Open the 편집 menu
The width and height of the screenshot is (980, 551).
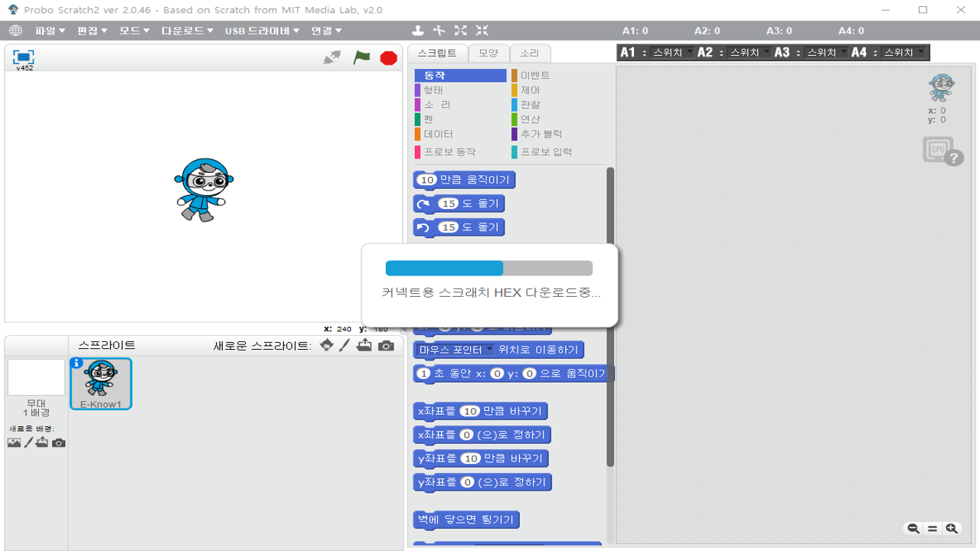tap(92, 31)
